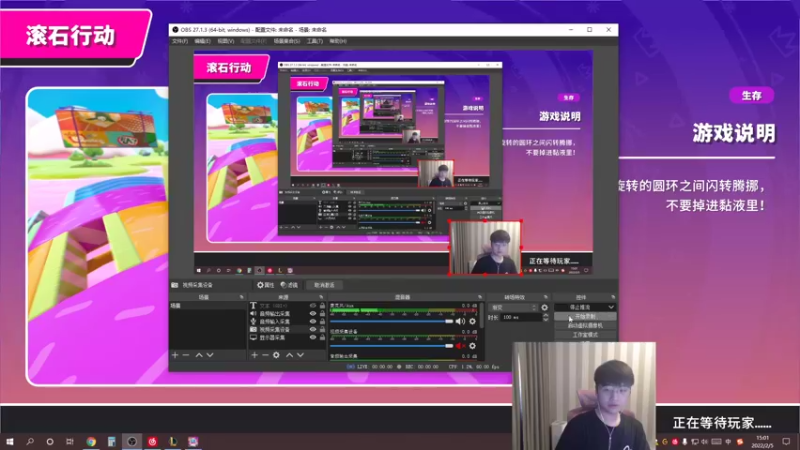Open Chrome from the Windows taskbar
This screenshot has width=800, height=450.
[x=91, y=441]
